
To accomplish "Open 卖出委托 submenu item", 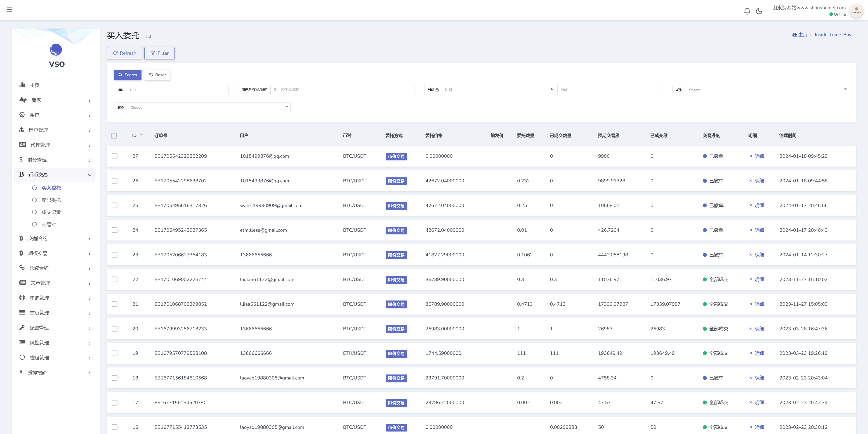I will click(x=51, y=200).
